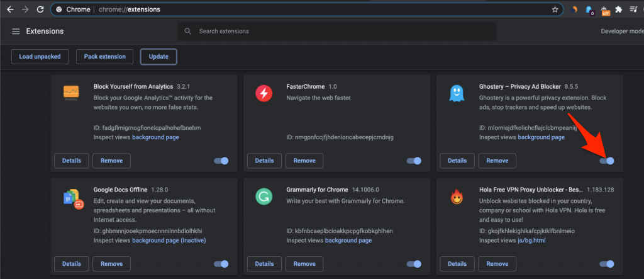Open Hola js/bg.html inspect link

tap(531, 240)
